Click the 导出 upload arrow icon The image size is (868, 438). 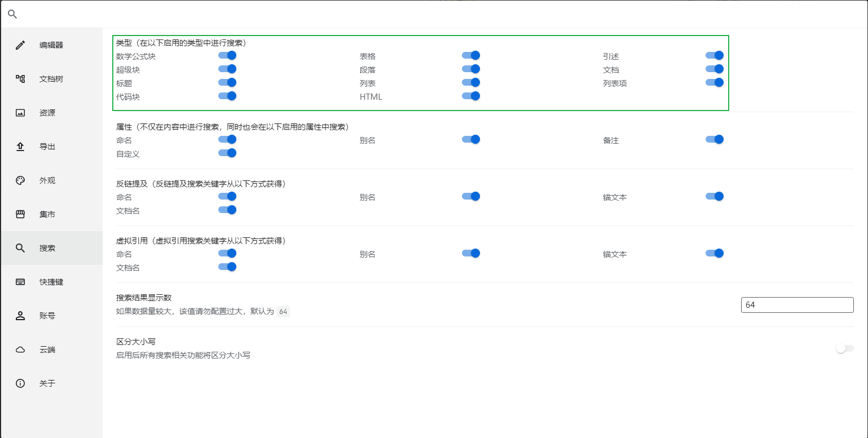[x=20, y=147]
